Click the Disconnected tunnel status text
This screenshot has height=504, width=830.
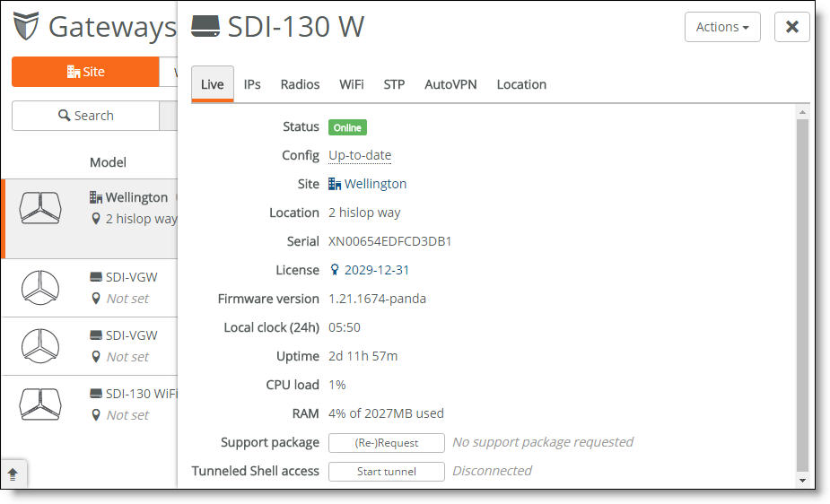[492, 471]
